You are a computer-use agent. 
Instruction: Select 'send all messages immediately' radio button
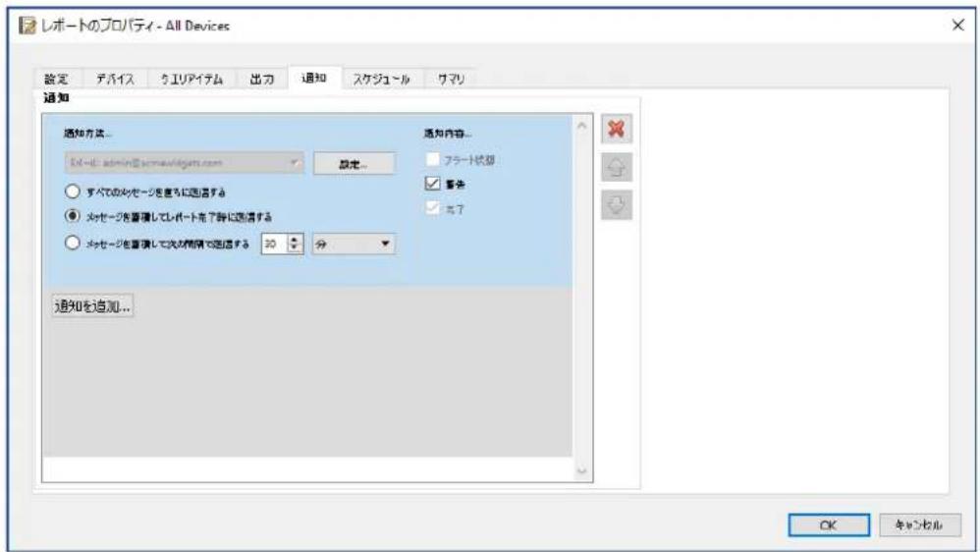[73, 192]
